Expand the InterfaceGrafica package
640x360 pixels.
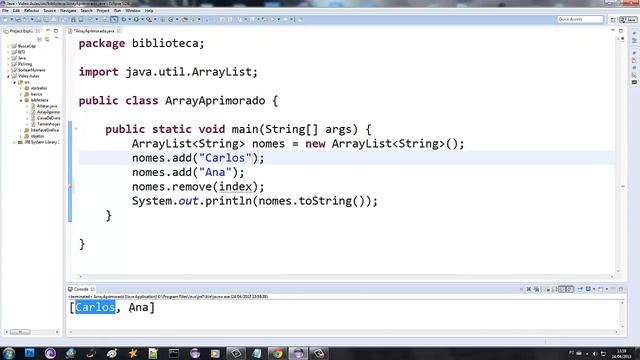tap(21, 130)
